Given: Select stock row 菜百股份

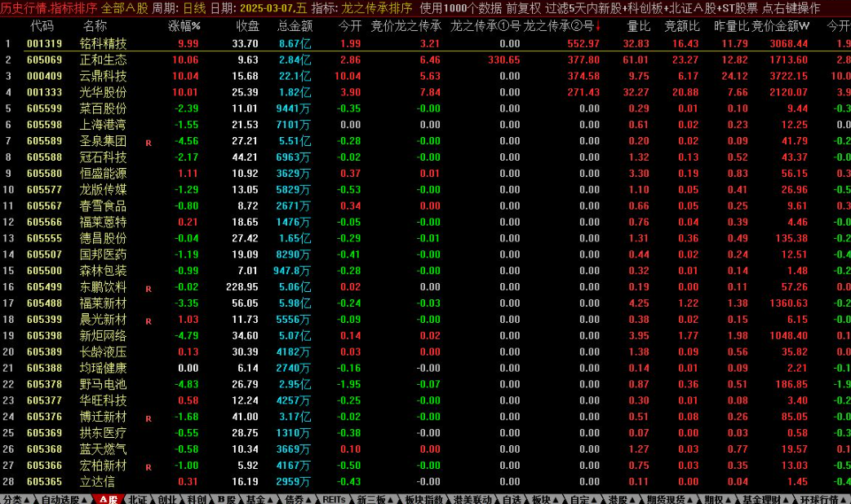Looking at the screenshot, I should [426, 108].
